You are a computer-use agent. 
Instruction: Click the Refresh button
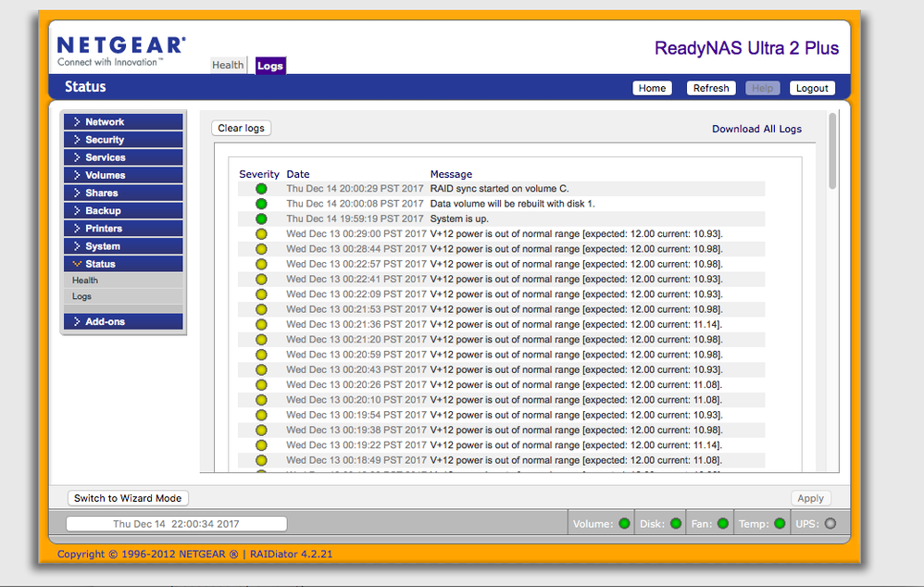pos(711,88)
